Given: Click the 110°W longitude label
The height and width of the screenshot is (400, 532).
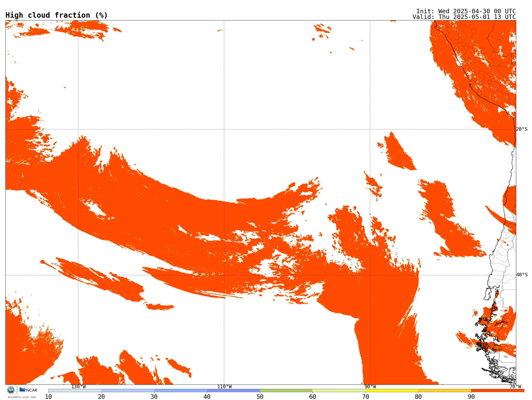Looking at the screenshot, I should tap(224, 386).
